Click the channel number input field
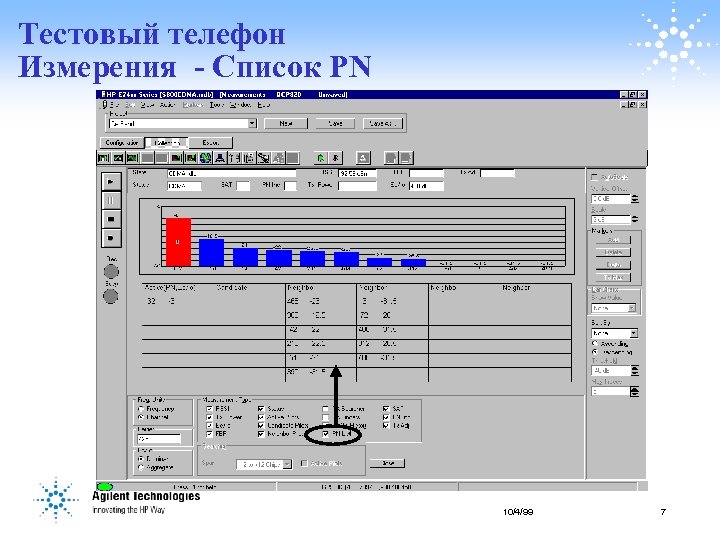Screen dimensions: 720x540 [x=158, y=439]
